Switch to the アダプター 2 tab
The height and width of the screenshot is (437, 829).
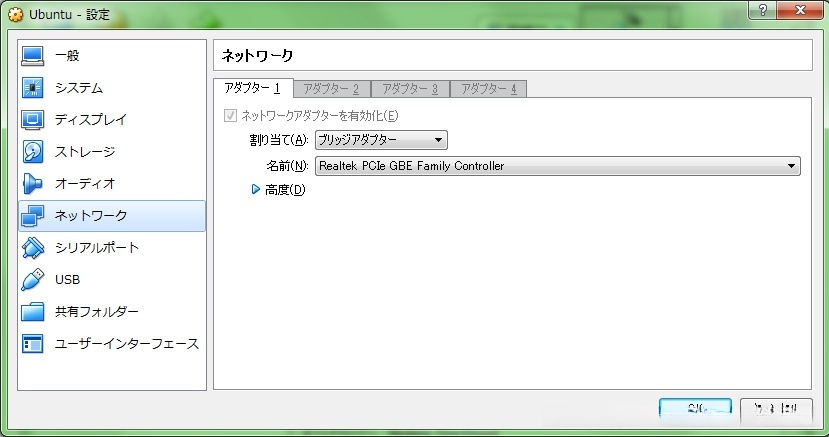click(x=331, y=89)
